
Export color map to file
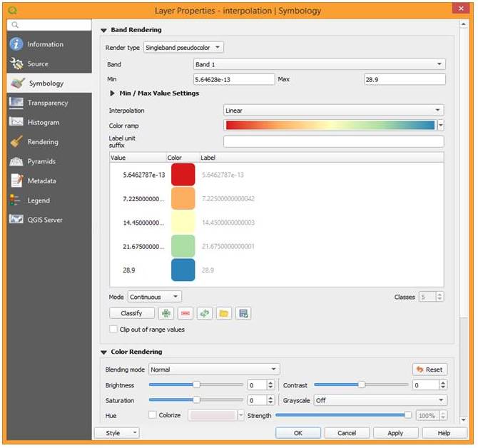click(x=243, y=313)
